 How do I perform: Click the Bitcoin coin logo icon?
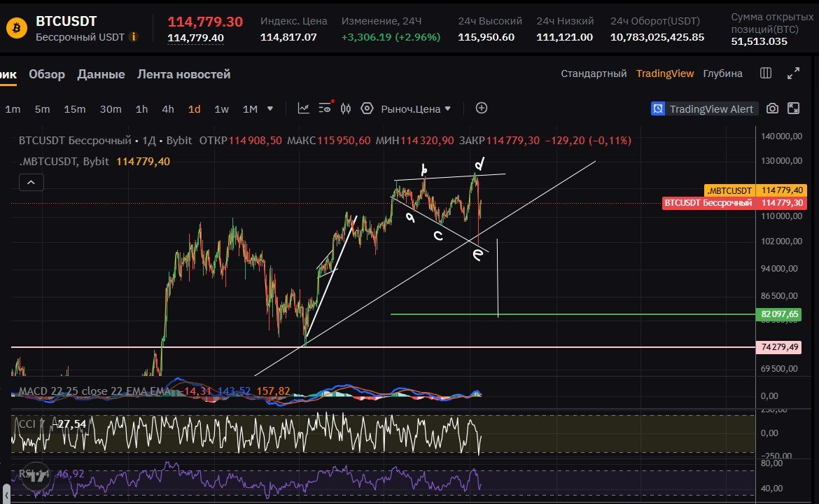pos(16,28)
